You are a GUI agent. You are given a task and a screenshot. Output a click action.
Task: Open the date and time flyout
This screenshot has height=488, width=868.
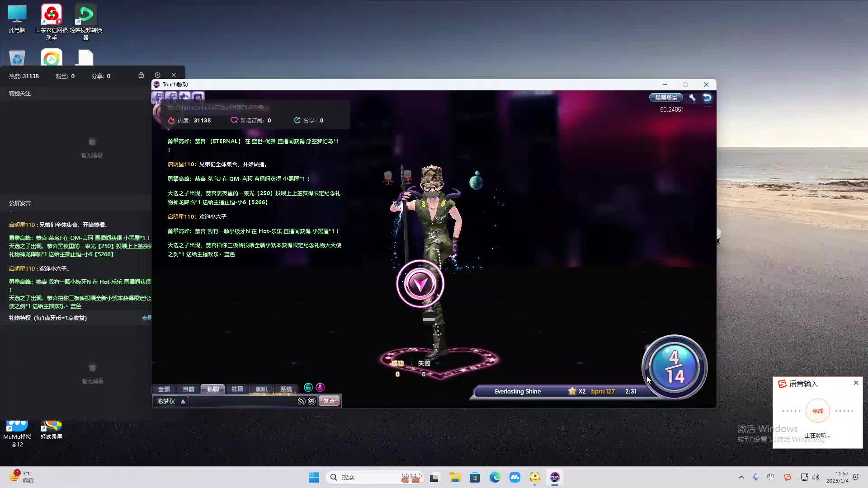[x=837, y=477]
